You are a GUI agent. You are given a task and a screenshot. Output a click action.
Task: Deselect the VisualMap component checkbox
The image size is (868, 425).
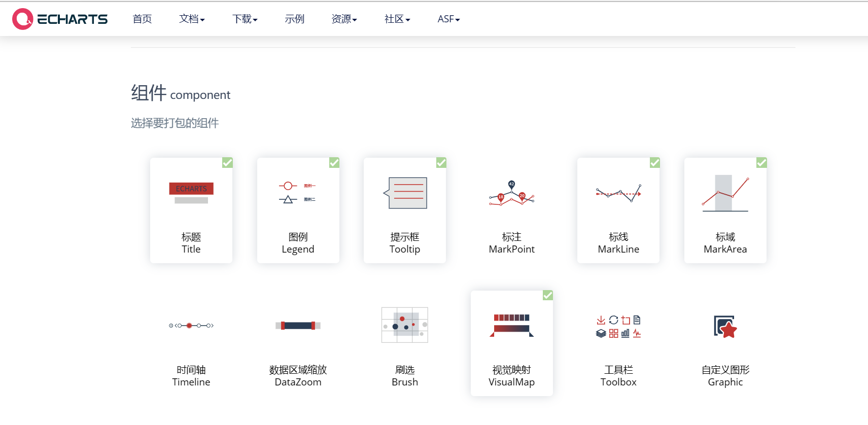pos(547,295)
